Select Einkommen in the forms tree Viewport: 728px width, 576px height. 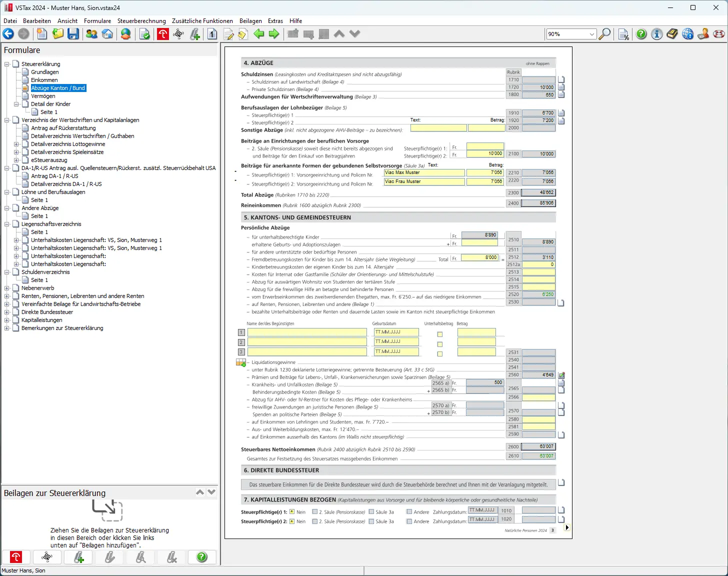pos(44,80)
